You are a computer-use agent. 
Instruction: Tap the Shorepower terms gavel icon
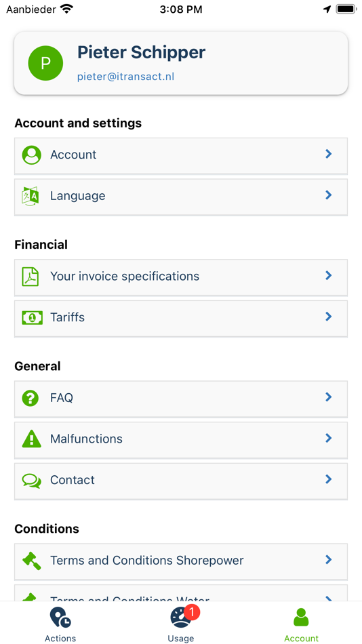tap(32, 561)
